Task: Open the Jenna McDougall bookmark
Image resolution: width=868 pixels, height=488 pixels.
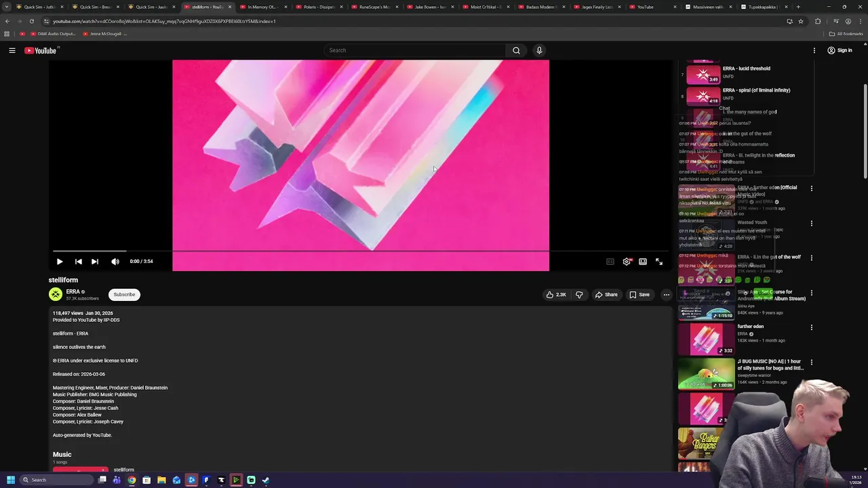Action: pos(105,33)
